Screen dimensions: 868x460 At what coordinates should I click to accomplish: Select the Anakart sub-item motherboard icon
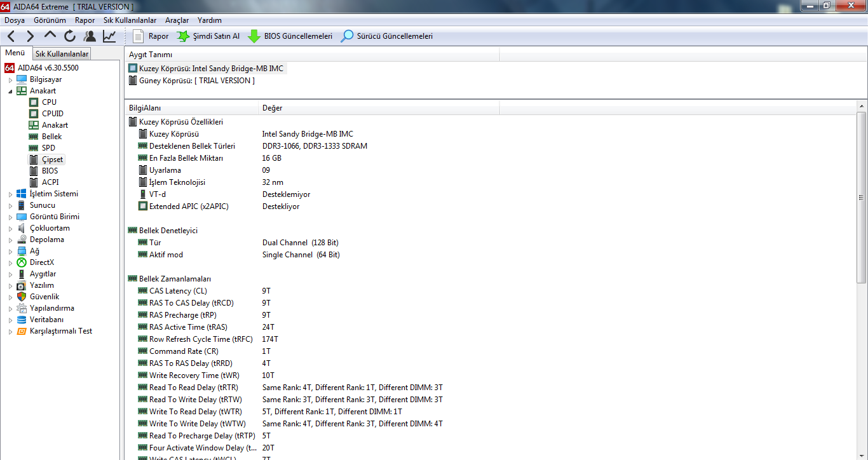pyautogui.click(x=34, y=125)
